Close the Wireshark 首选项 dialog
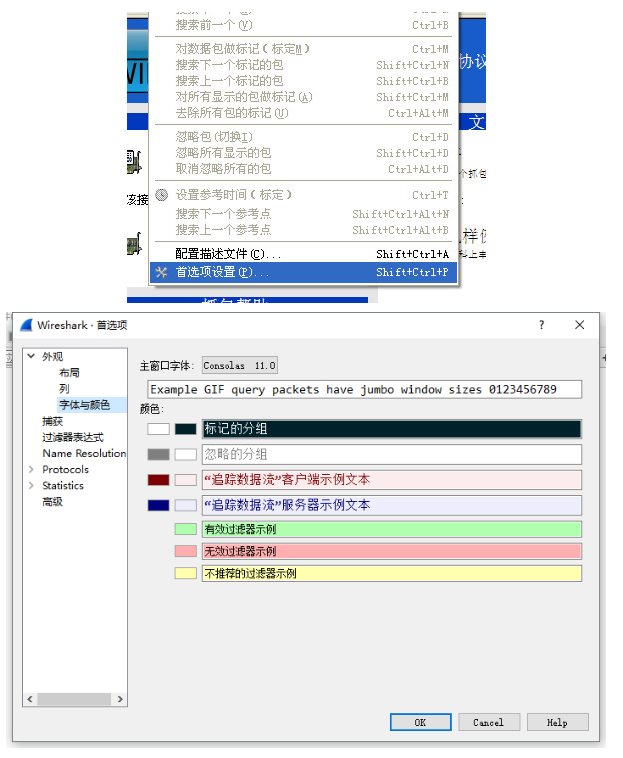Image resolution: width=623 pixels, height=758 pixels. tap(580, 325)
